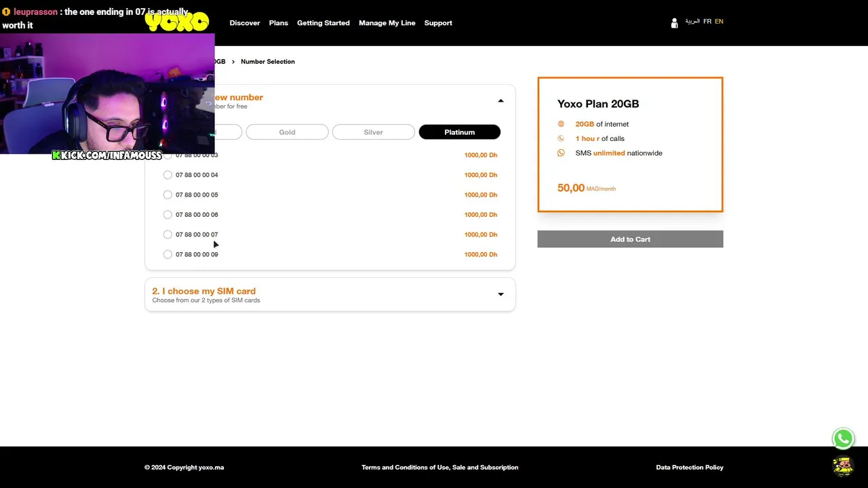Open the user account icon
868x488 pixels.
674,23
